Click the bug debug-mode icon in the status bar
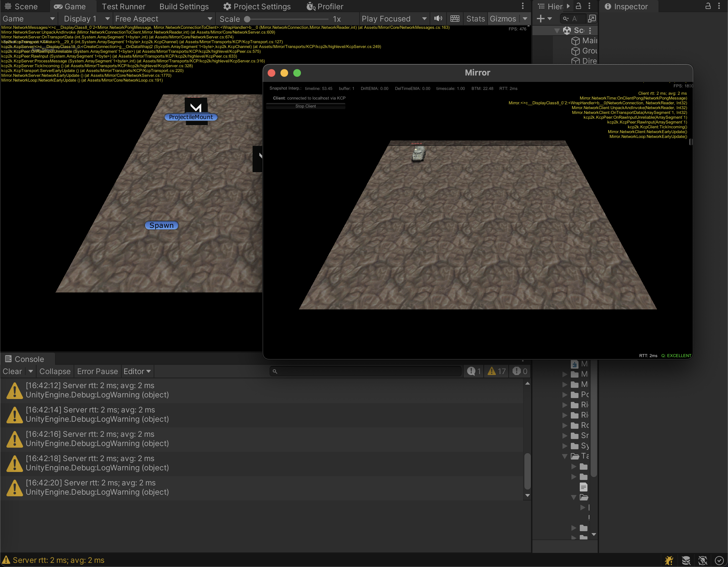The width and height of the screenshot is (728, 567). 669,561
